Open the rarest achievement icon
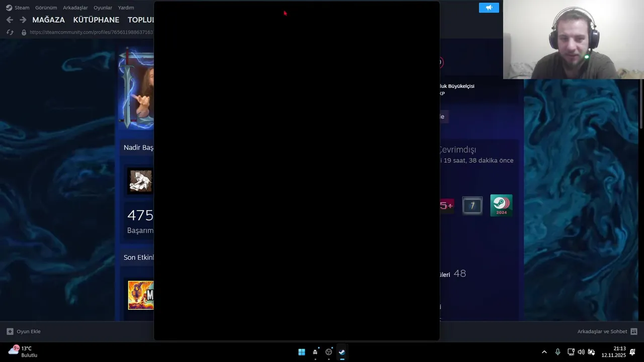Viewport: 644px width, 362px height. point(140,181)
